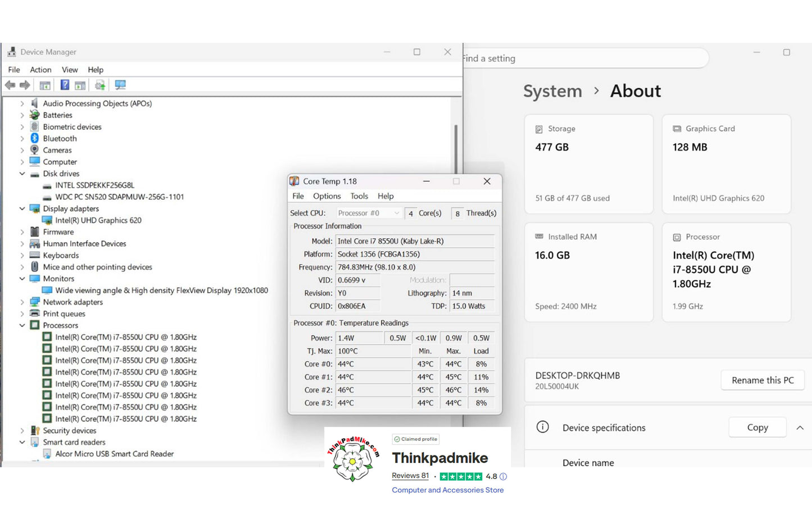Go to System in the Settings breadcrumb

pos(553,91)
